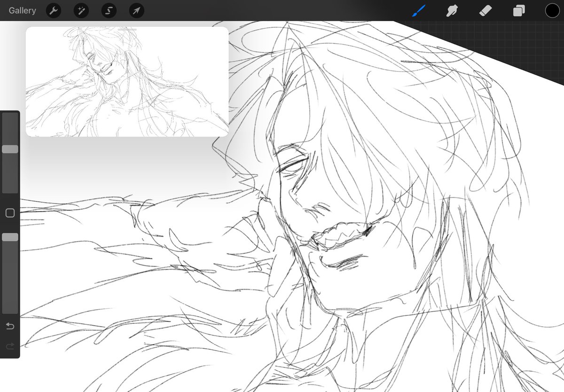Tap the reference canvas thumbnail window
The width and height of the screenshot is (564, 392).
127,82
